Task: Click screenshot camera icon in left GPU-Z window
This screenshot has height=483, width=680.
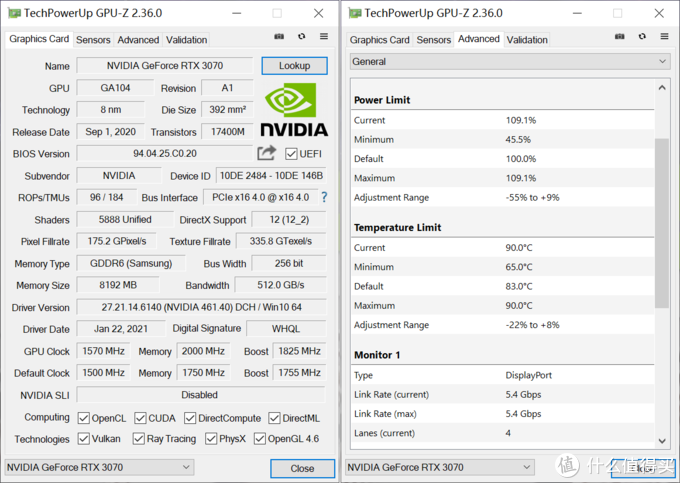Action: tap(279, 36)
